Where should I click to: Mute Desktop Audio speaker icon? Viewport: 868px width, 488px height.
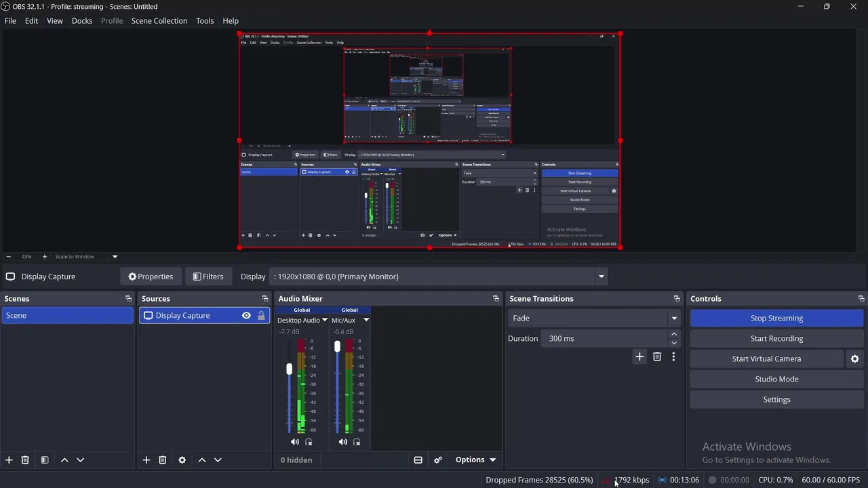[x=294, y=442]
